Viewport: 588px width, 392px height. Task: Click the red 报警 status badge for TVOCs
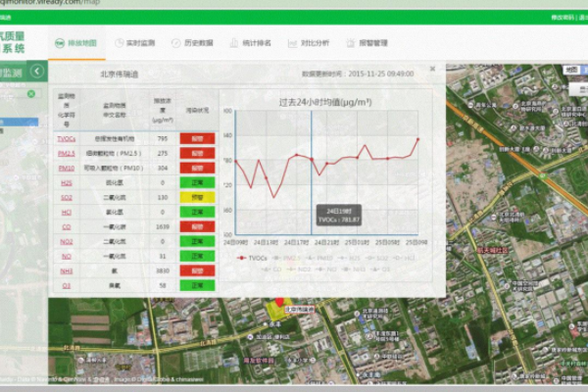pos(197,139)
